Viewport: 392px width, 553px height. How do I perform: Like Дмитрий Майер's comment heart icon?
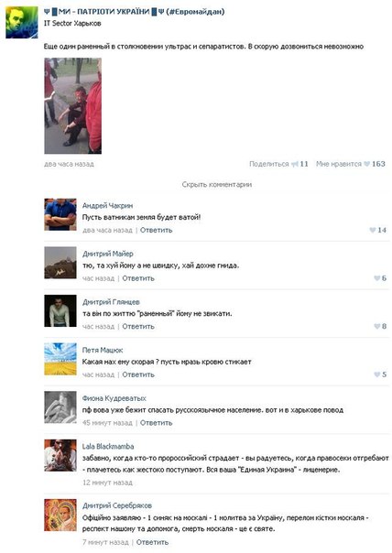pyautogui.click(x=377, y=278)
